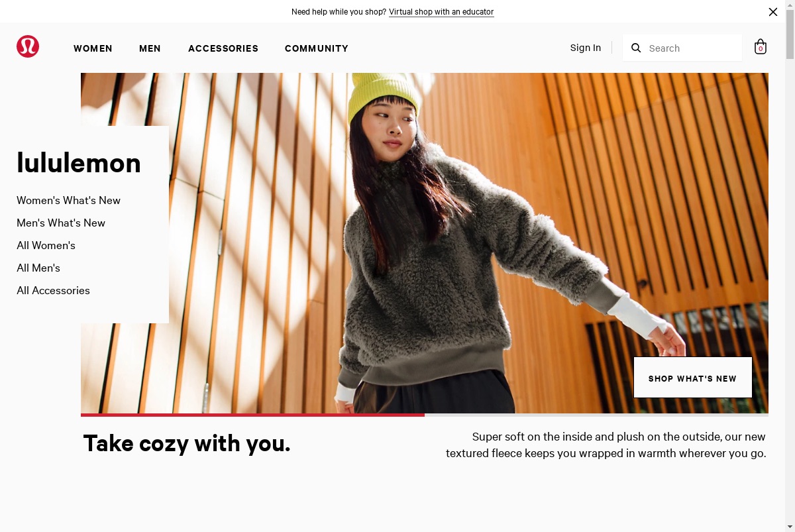Click the lululemon red logo icon

click(28, 46)
